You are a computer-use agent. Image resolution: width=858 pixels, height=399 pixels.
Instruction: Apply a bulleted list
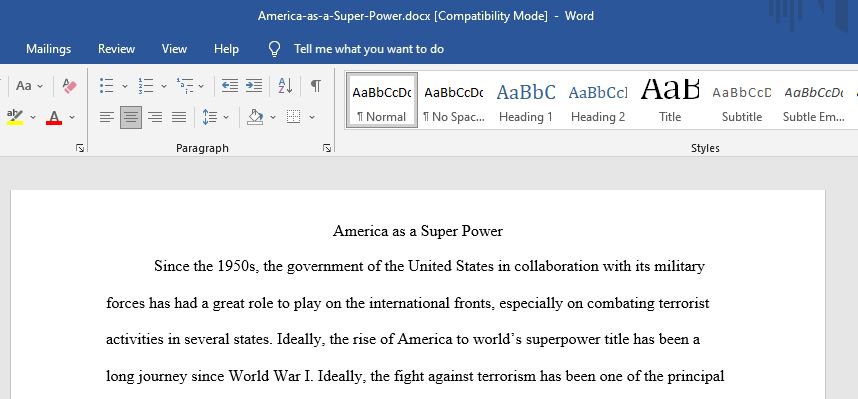pyautogui.click(x=107, y=86)
